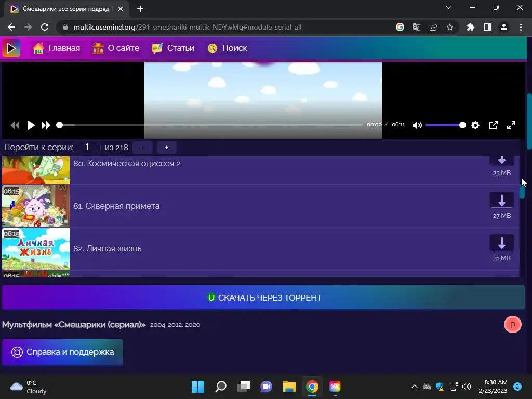
Task: Open clock and date 8:30 AM
Action: (493, 387)
